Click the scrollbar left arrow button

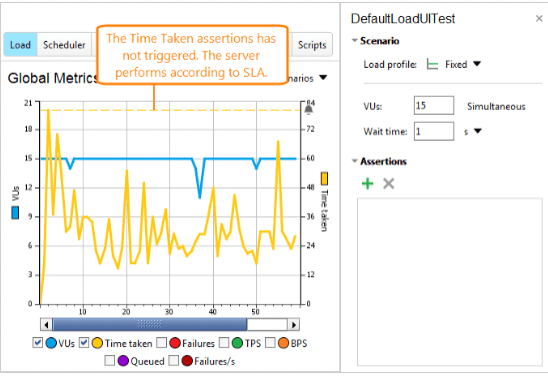[x=46, y=325]
